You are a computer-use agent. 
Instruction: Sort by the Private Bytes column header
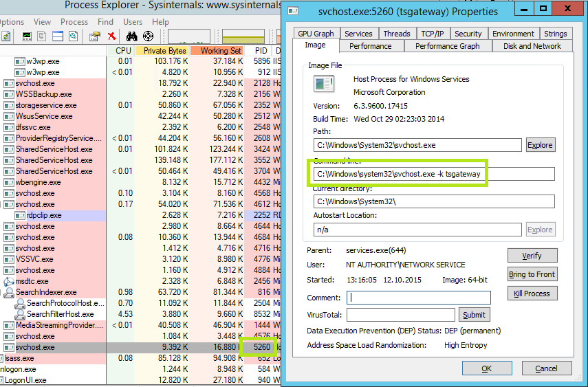(162, 51)
